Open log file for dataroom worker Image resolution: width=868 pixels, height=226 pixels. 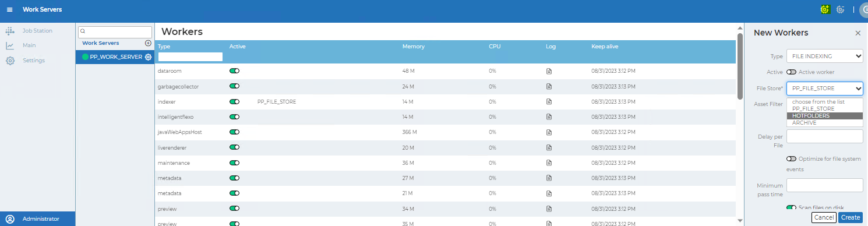[x=549, y=71]
